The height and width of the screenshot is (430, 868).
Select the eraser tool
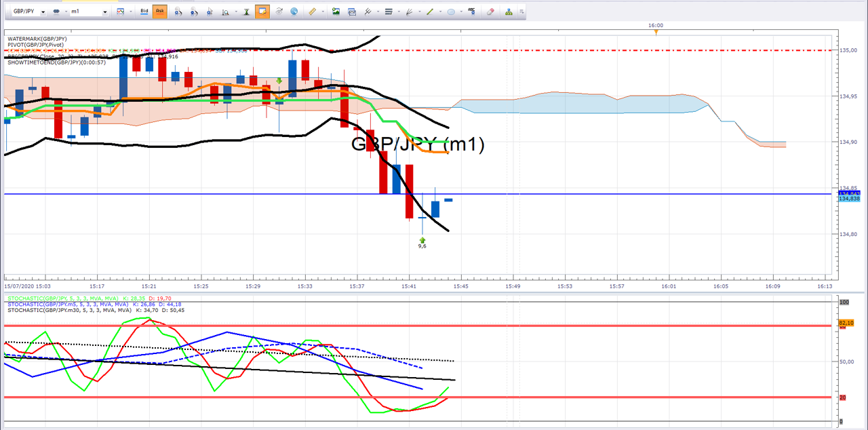click(491, 12)
